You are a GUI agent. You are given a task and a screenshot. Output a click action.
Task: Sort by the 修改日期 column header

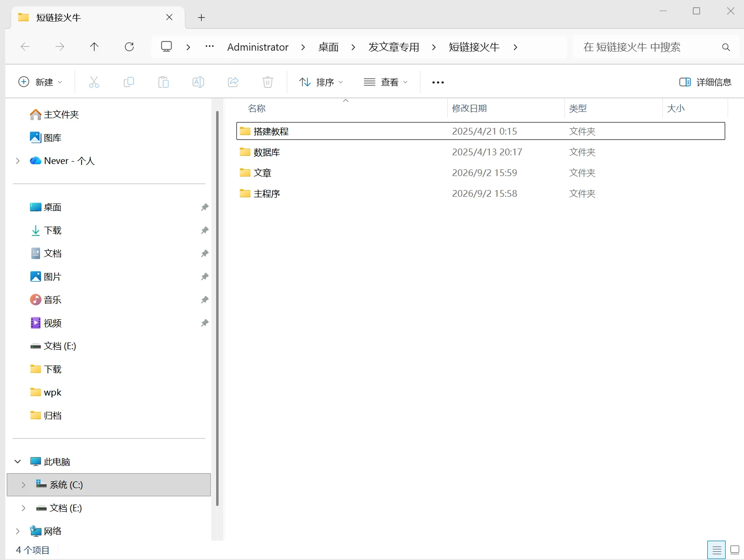506,109
